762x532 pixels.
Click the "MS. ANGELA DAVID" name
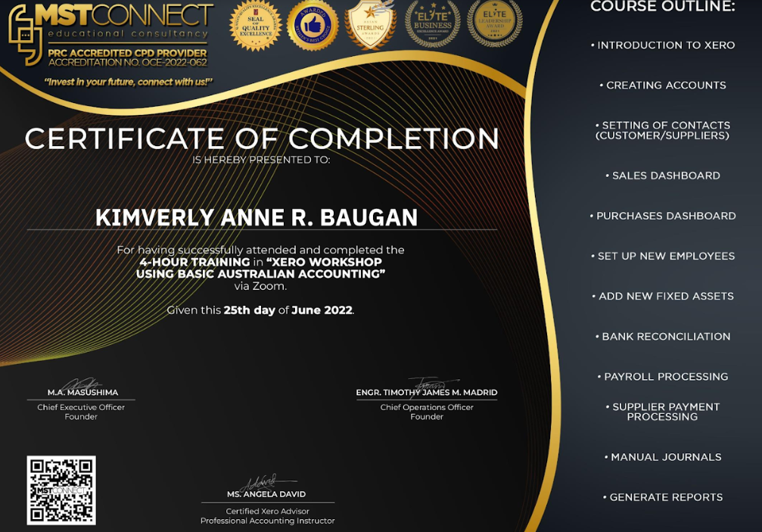[266, 494]
